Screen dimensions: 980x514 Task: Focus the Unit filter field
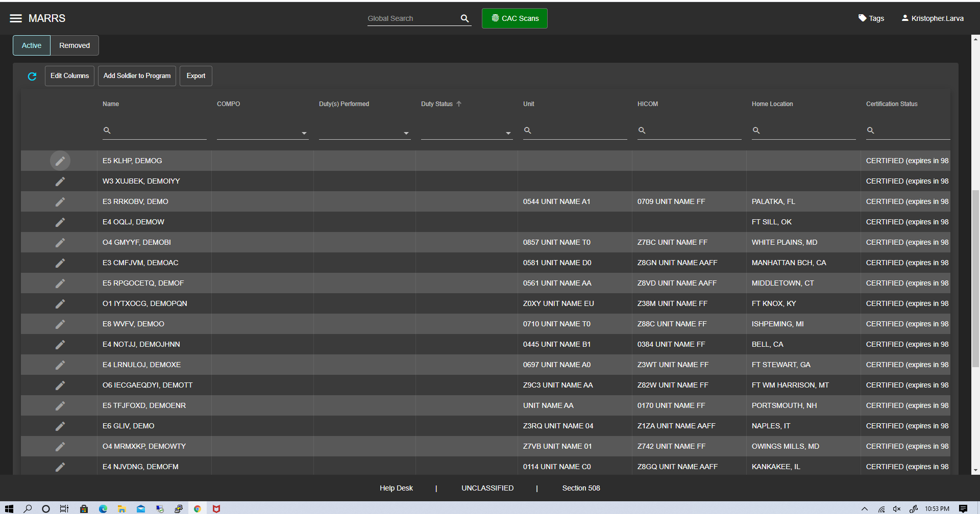click(575, 131)
